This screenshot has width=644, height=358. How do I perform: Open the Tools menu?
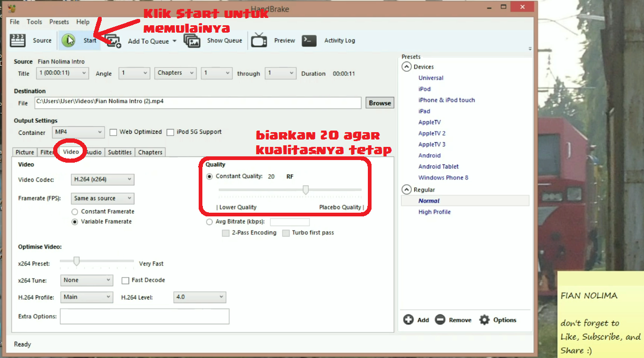pyautogui.click(x=35, y=22)
